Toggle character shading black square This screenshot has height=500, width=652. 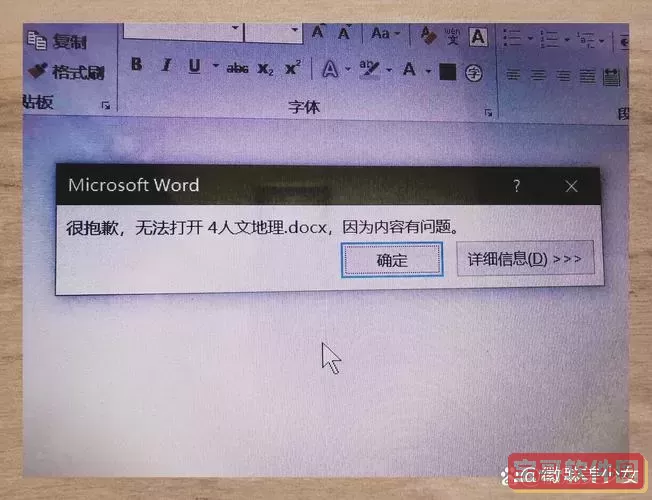coord(448,72)
